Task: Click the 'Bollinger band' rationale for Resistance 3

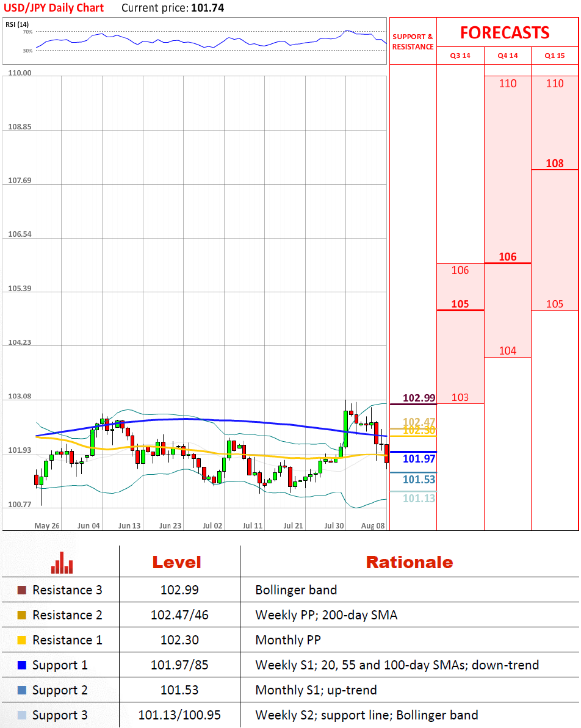Action: [297, 590]
